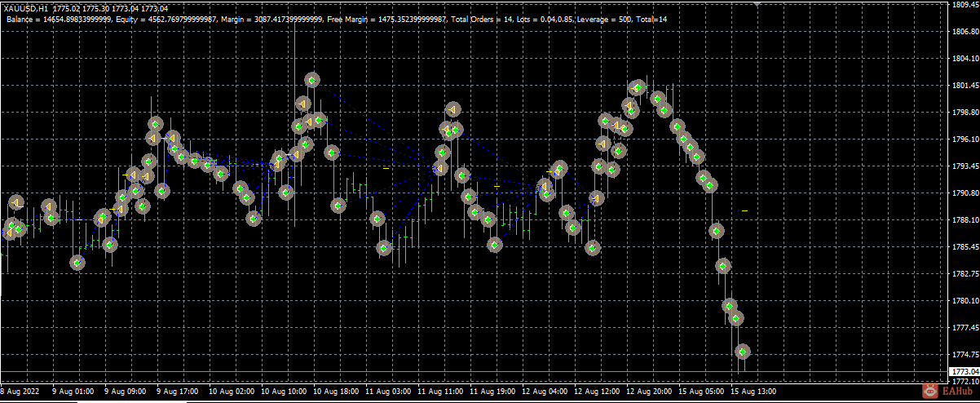980x403 pixels.
Task: Click the 1801.45 price axis label
Action: point(965,86)
